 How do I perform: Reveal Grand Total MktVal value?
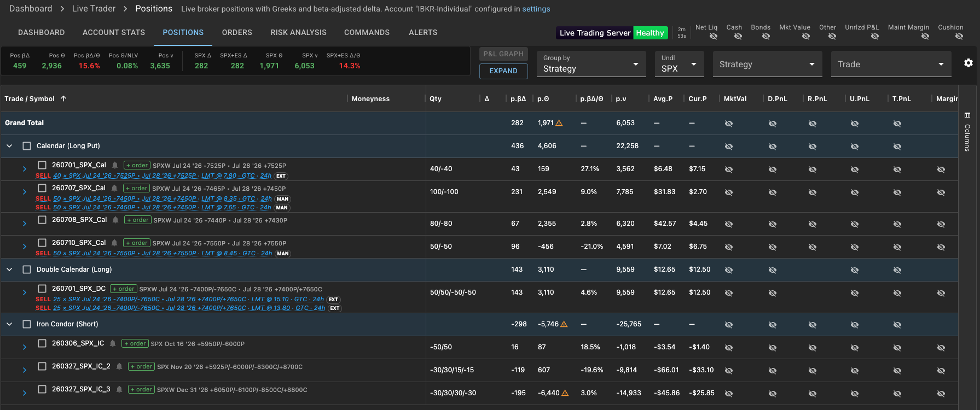(x=729, y=124)
